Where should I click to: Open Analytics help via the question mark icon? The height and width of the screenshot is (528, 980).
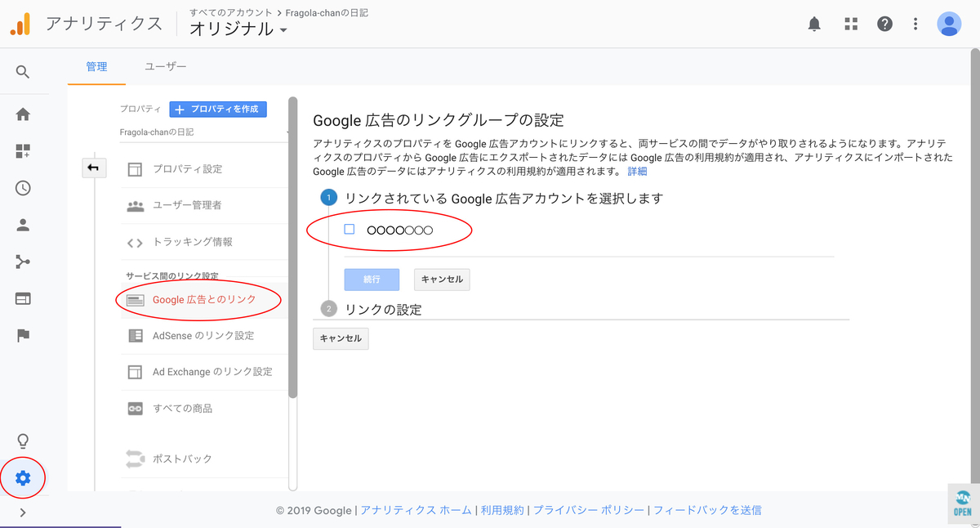(x=884, y=23)
